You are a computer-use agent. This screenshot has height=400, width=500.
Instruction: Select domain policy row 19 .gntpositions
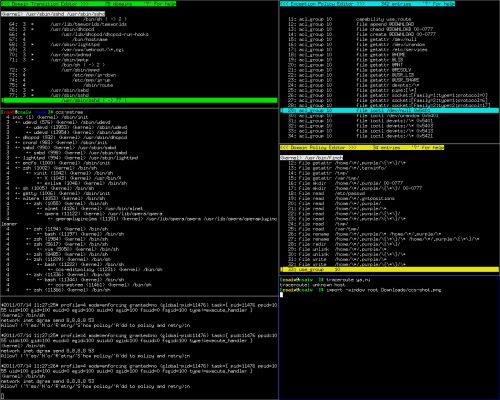pos(341,198)
